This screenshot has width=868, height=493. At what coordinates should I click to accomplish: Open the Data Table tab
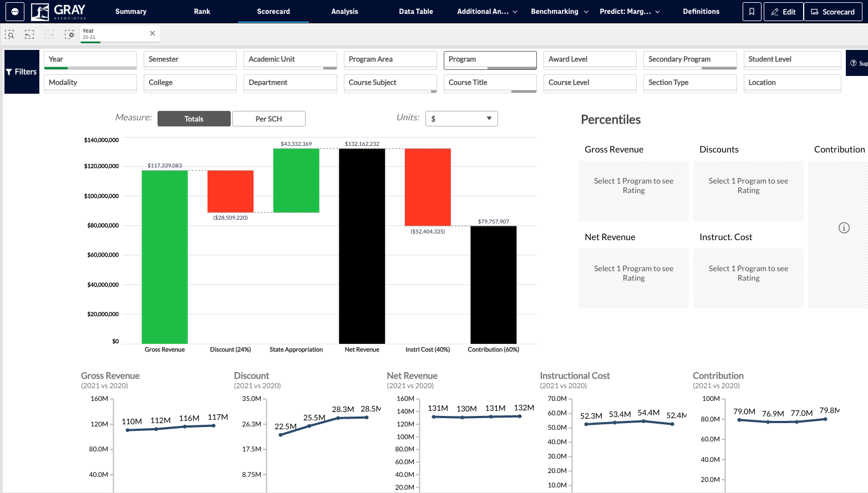pyautogui.click(x=416, y=12)
